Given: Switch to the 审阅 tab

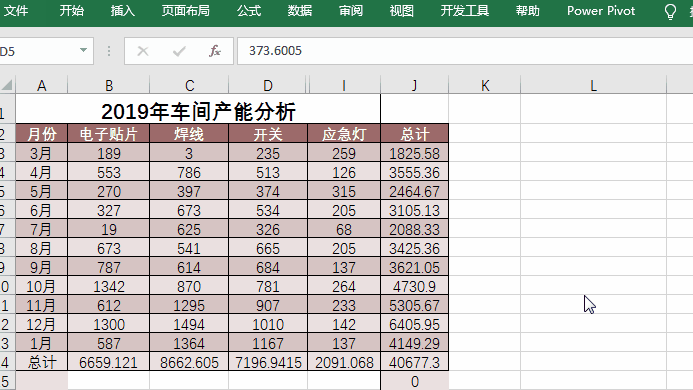Looking at the screenshot, I should (351, 11).
